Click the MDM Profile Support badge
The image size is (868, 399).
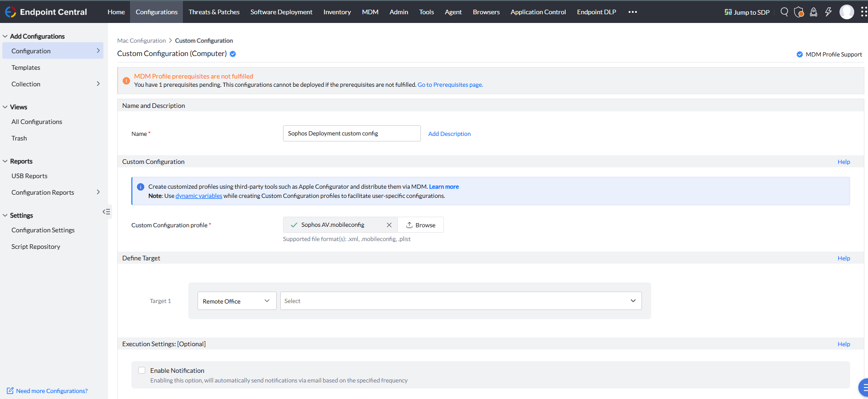(x=829, y=54)
